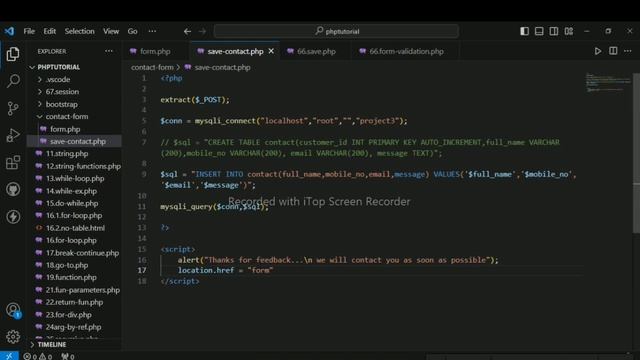The width and height of the screenshot is (640, 360).
Task: Open 24arg-by-ref.php file
Action: tap(73, 327)
